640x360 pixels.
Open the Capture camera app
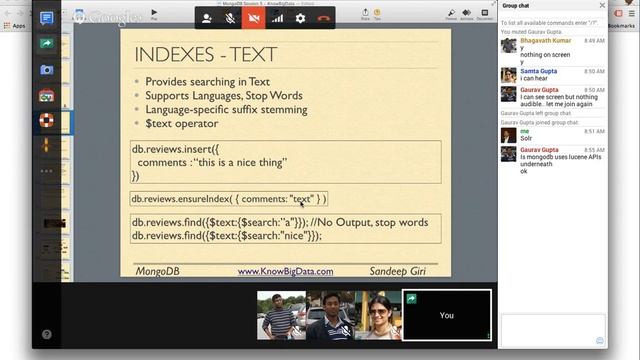click(x=47, y=70)
